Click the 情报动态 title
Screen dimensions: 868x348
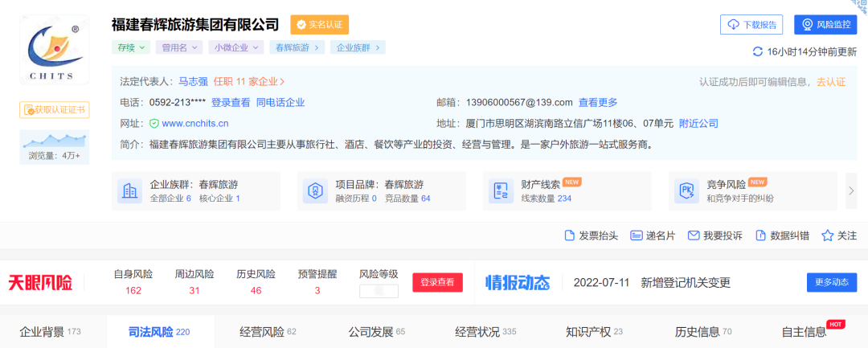click(518, 283)
